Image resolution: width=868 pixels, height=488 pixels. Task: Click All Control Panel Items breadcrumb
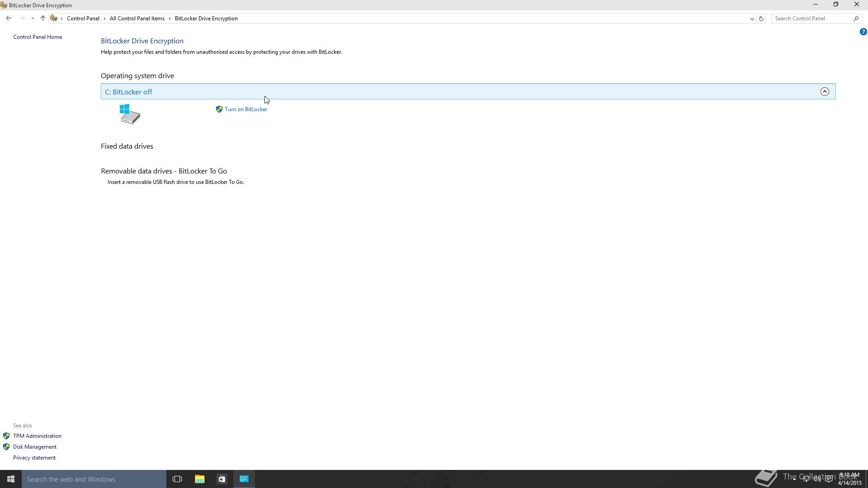[x=137, y=19]
